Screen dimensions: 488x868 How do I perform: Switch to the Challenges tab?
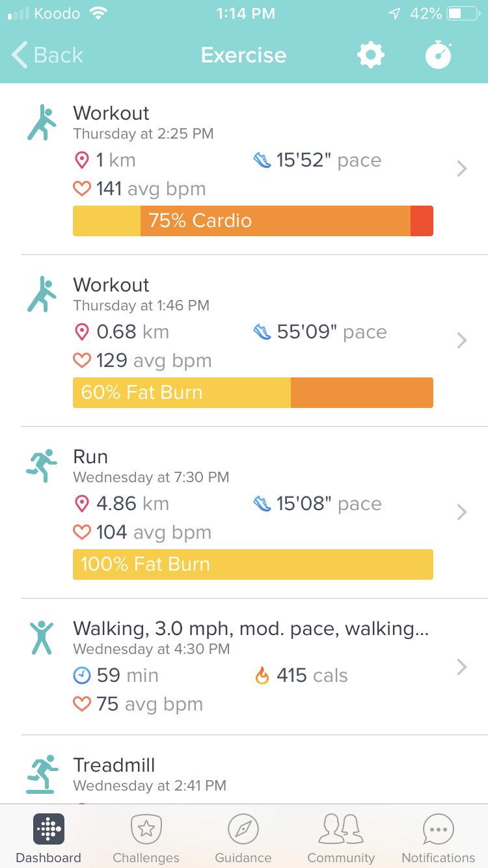pos(146,836)
